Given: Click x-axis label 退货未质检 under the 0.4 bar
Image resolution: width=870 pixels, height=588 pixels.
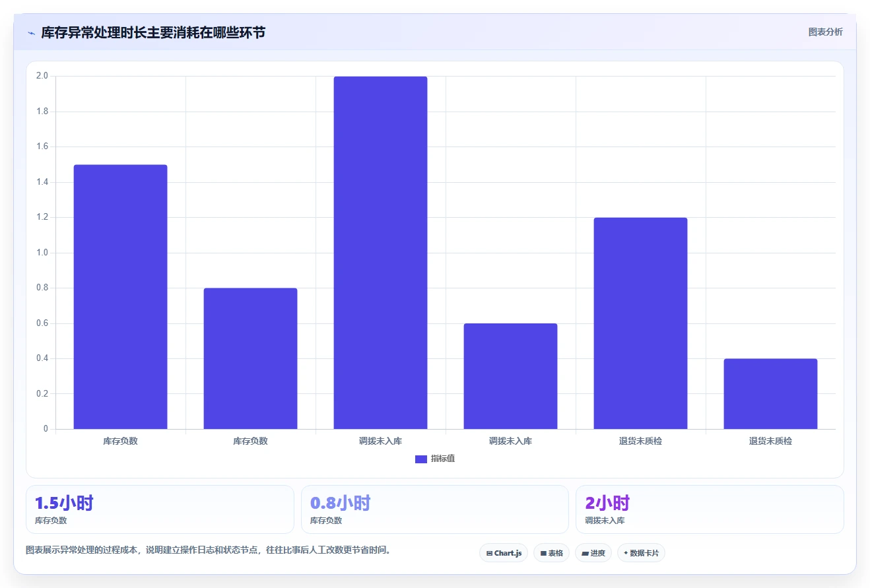Looking at the screenshot, I should pyautogui.click(x=770, y=441).
